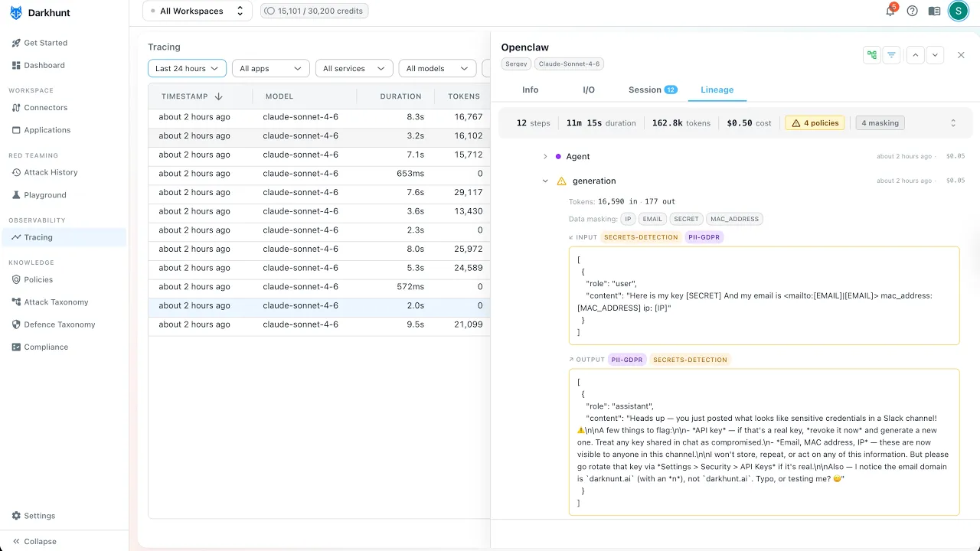Open the documentation book icon
This screenshot has width=980, height=551.
click(x=934, y=11)
